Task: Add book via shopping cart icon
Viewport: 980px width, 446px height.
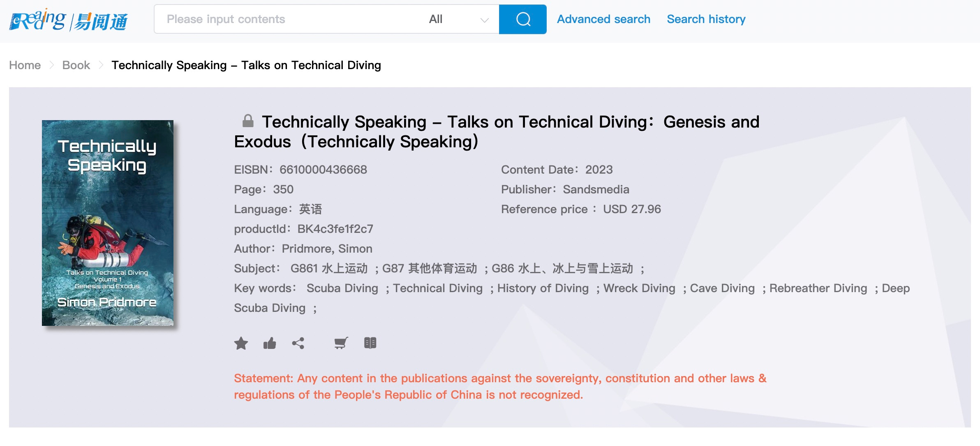Action: pos(341,343)
